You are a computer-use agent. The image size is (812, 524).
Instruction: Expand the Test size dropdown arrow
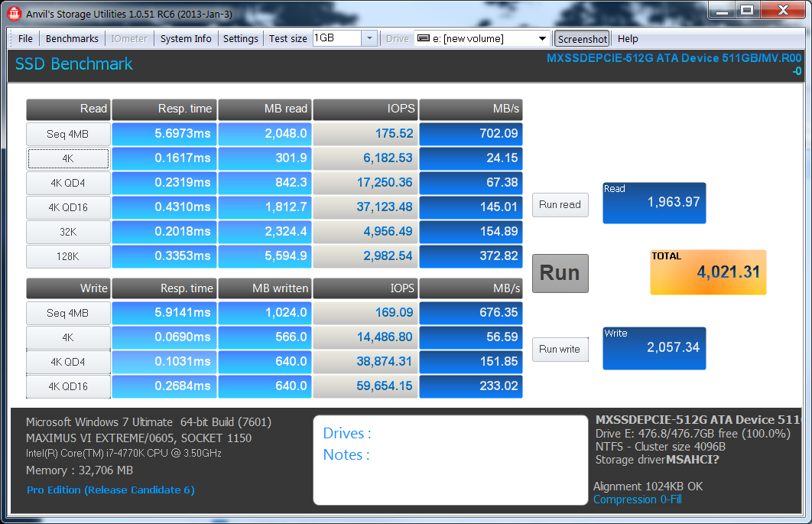click(x=369, y=38)
